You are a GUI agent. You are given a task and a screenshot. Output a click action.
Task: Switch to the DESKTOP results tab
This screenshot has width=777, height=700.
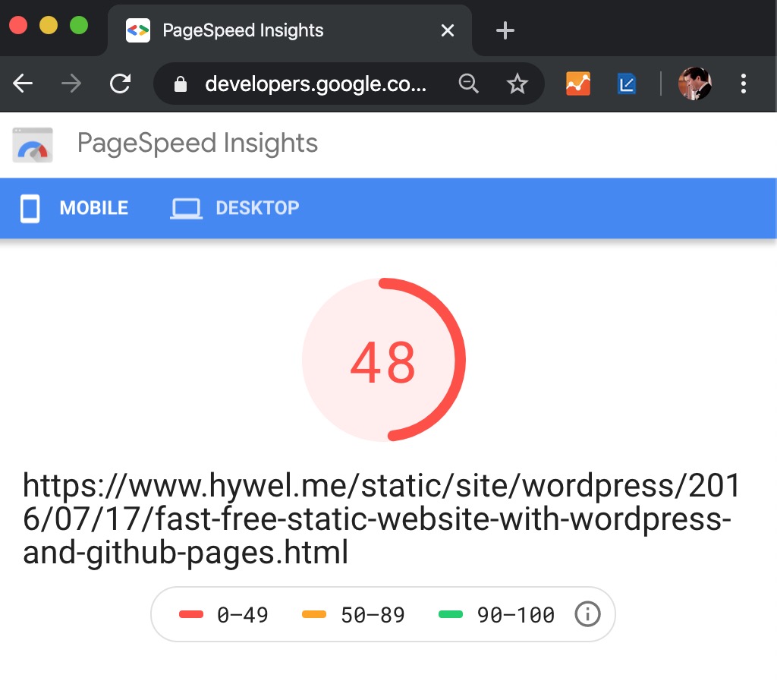235,208
